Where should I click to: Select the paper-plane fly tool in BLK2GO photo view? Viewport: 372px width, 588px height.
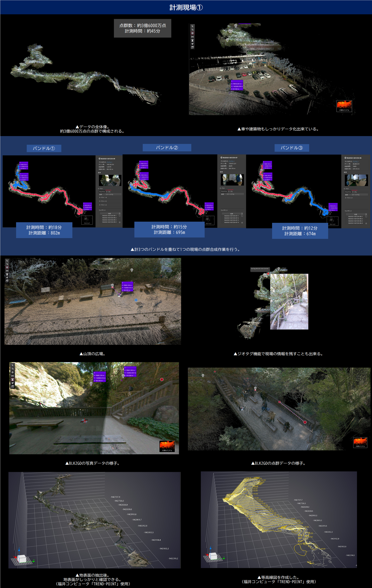(x=12, y=383)
